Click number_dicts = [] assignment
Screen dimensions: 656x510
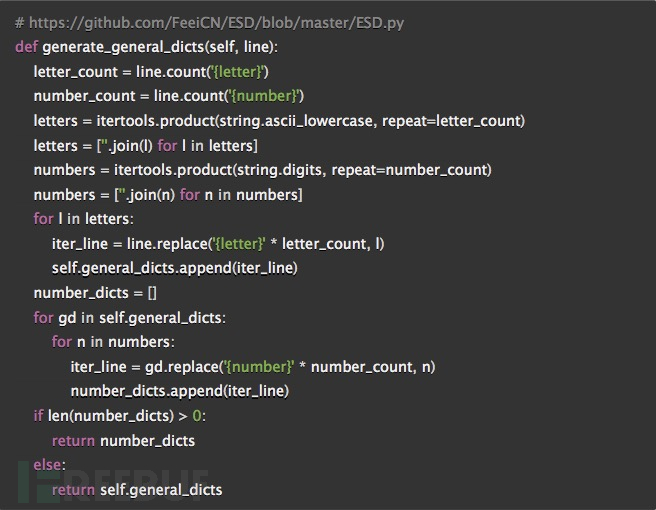pos(95,293)
